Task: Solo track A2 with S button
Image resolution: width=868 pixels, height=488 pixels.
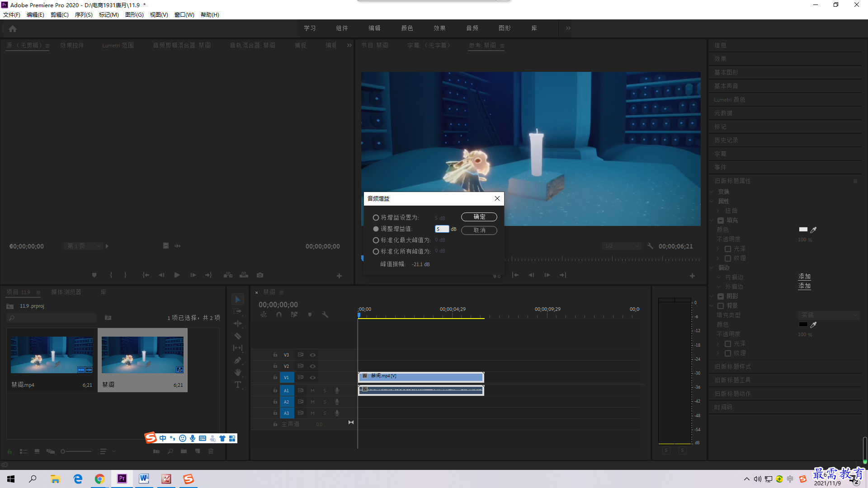Action: pyautogui.click(x=325, y=402)
